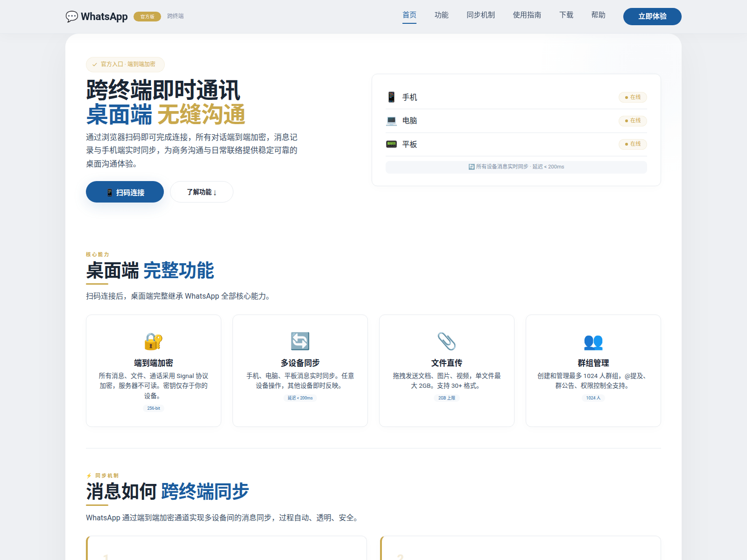Click the 电脑 device label

pos(409,120)
